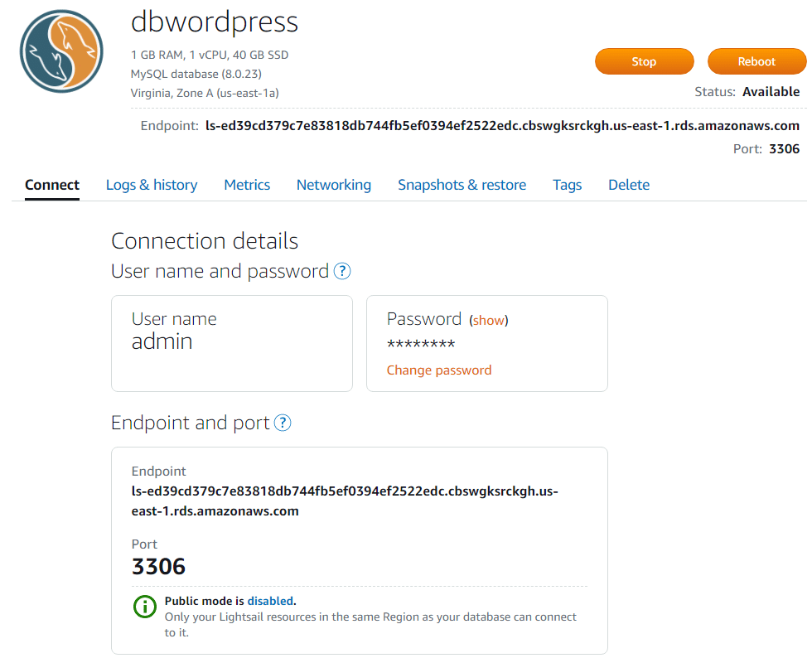The height and width of the screenshot is (658, 812).
Task: Switch to the Metrics tab
Action: [x=247, y=185]
